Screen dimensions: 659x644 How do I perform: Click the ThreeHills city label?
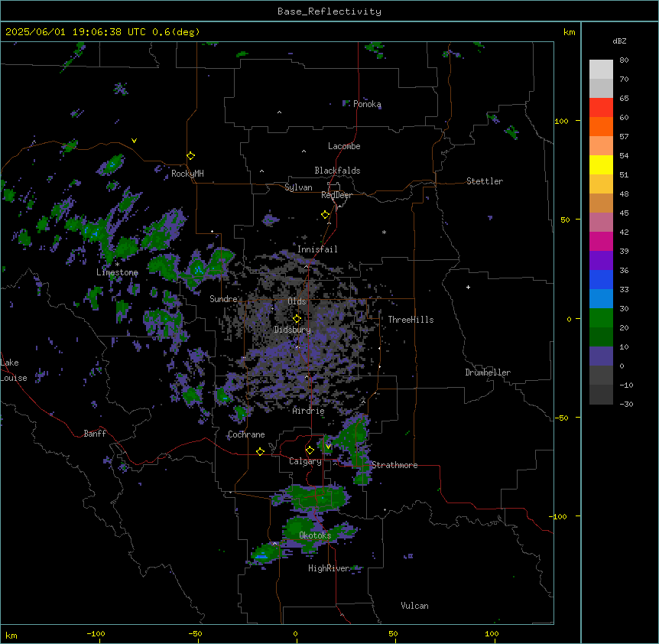411,320
